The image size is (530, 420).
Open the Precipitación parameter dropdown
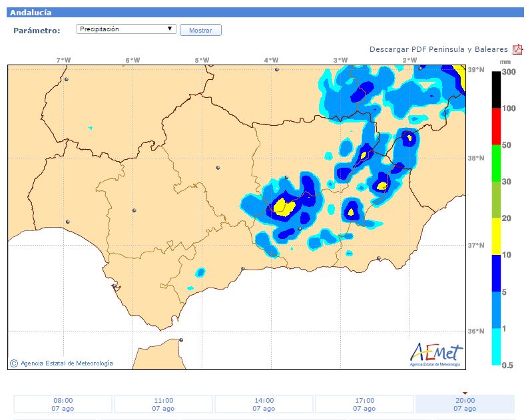(x=126, y=29)
